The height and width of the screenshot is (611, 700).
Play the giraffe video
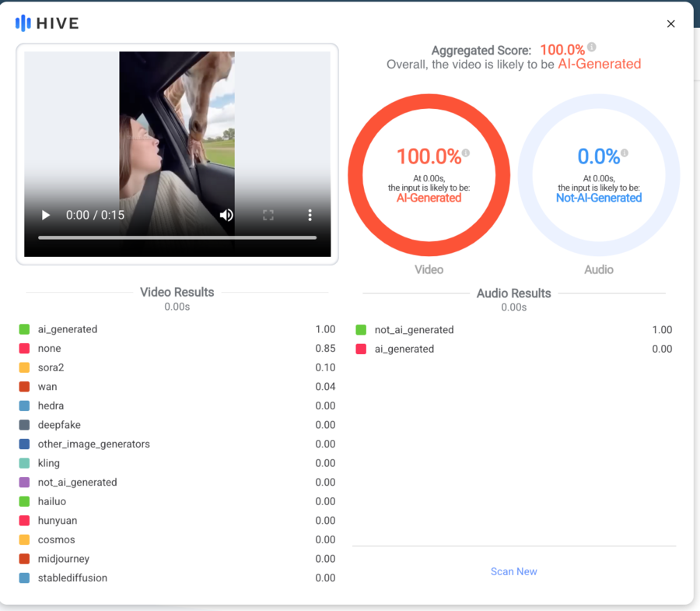tap(46, 215)
